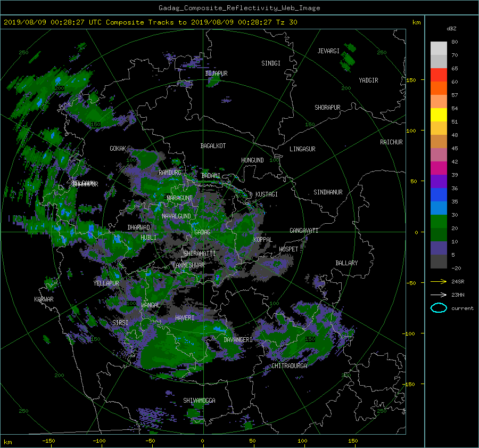Click the RAMDURG city label
Image resolution: width=479 pixels, height=448 pixels.
[170, 173]
